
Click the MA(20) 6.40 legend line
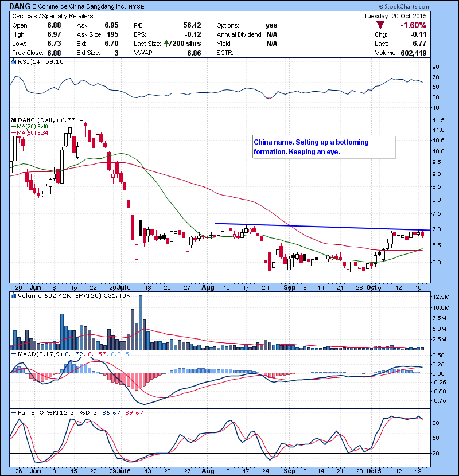(29, 127)
